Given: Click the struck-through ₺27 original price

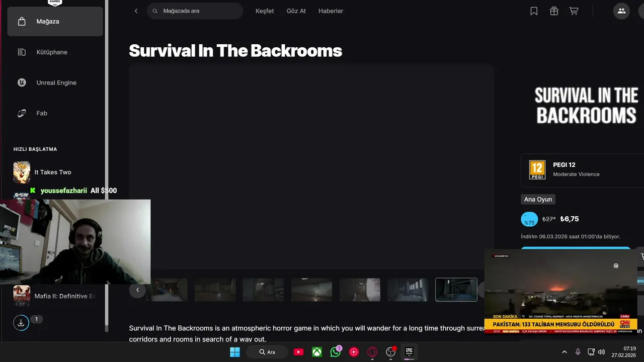Looking at the screenshot, I should [548, 219].
